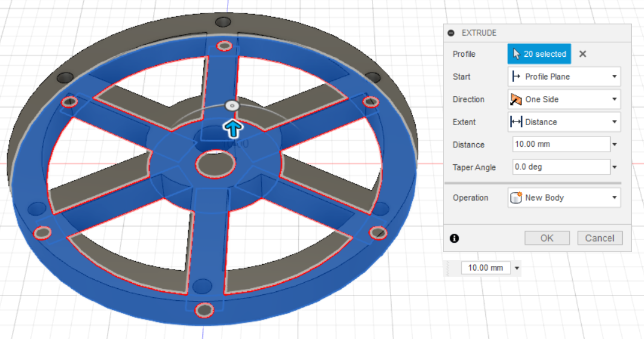Open the Start dropdown showing Profile Plane
The height and width of the screenshot is (339, 644).
coord(564,77)
